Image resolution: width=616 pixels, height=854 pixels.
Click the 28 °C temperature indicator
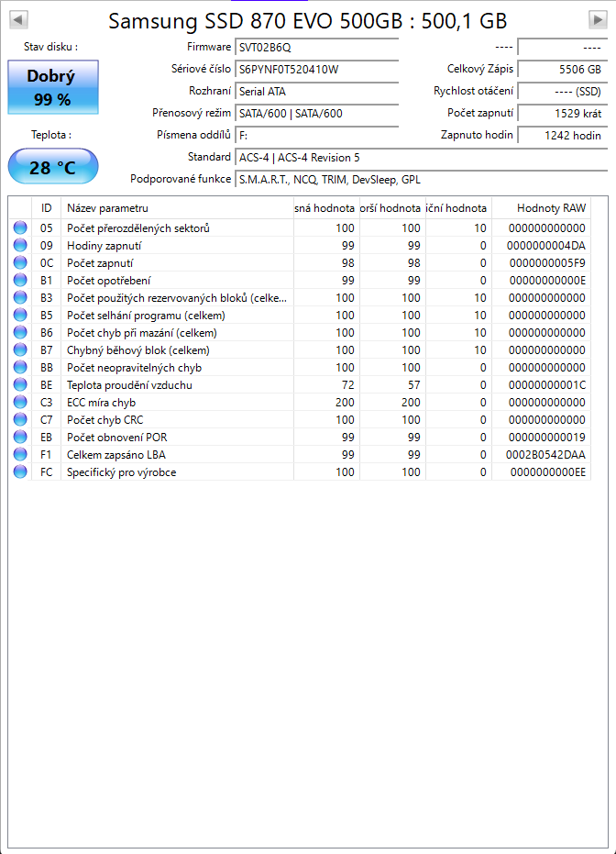coord(53,167)
